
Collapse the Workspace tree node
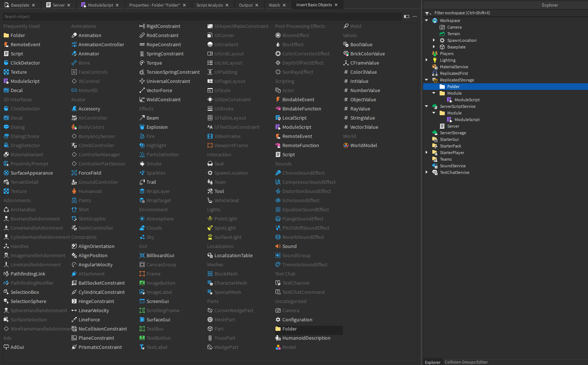coord(426,21)
